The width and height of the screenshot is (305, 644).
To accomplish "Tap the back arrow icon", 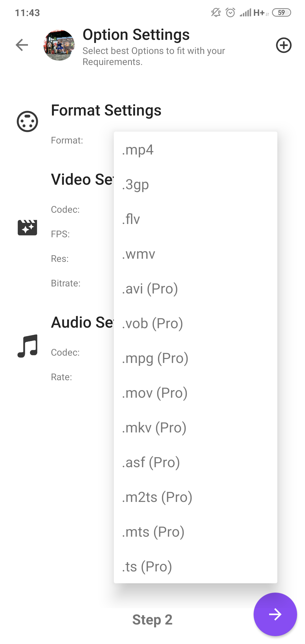I will [22, 45].
